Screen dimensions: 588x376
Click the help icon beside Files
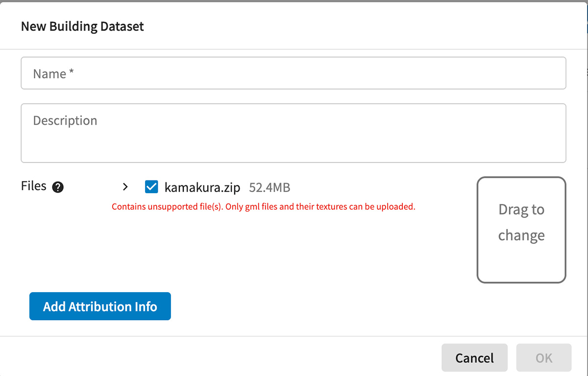click(58, 187)
